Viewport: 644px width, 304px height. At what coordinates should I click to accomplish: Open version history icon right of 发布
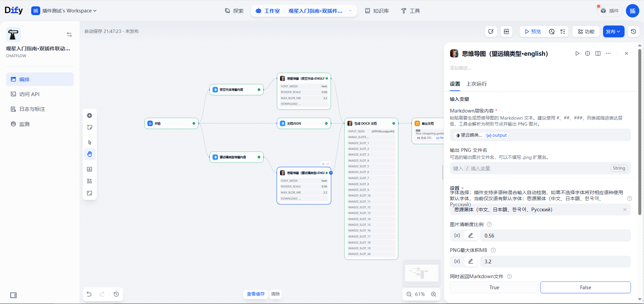[634, 32]
